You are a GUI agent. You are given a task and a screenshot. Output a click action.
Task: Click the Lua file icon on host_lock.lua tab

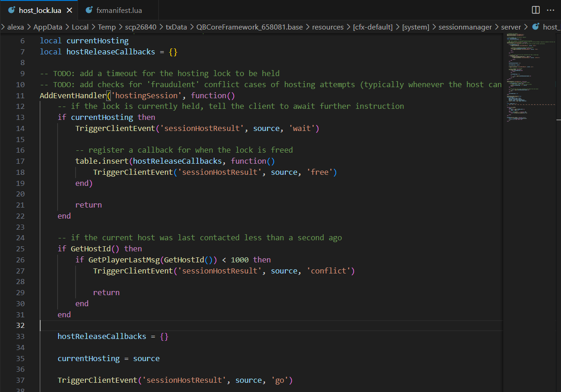[12, 10]
